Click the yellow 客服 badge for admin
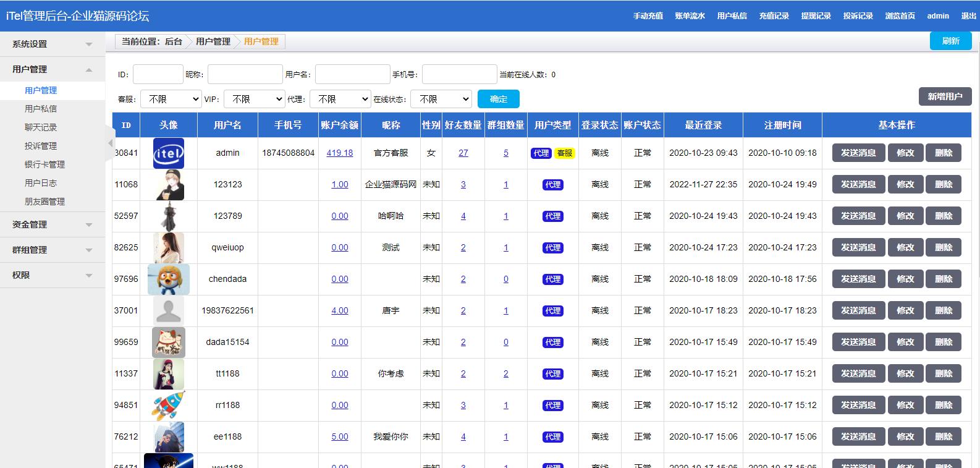The width and height of the screenshot is (980, 468). [x=564, y=153]
